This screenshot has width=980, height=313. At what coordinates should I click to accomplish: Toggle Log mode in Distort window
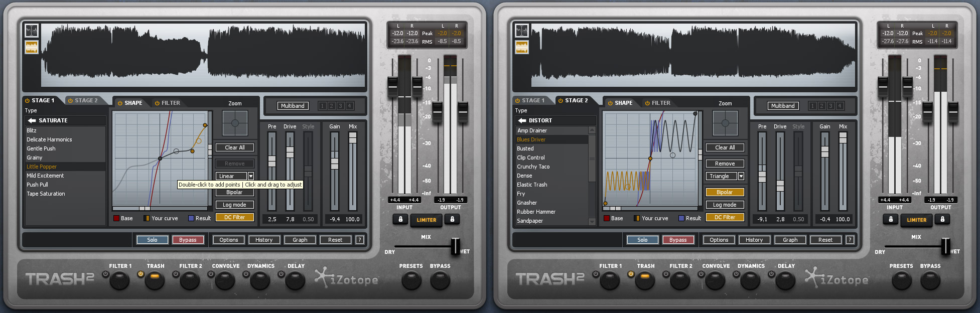click(725, 205)
